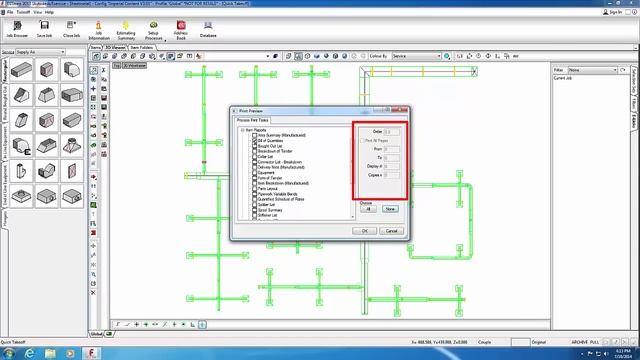Select the Current Job tree entry

563,78
